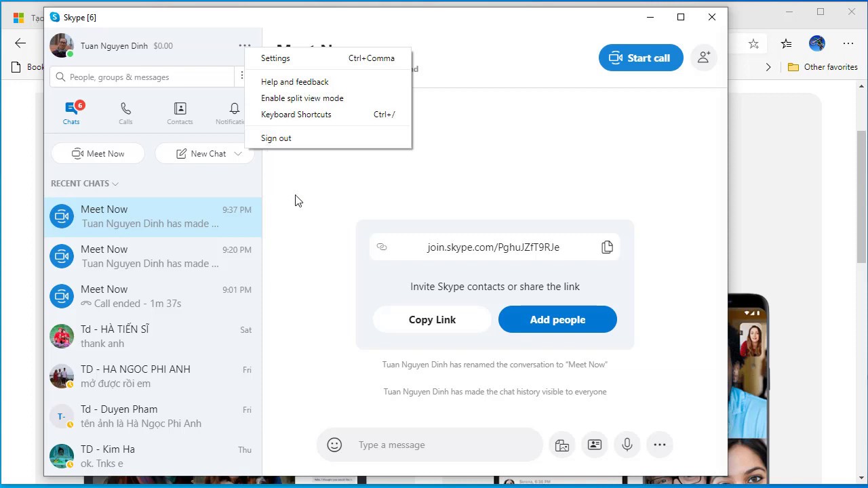Viewport: 868px width, 488px height.
Task: Open the browser settings ellipsis menu
Action: point(848,44)
